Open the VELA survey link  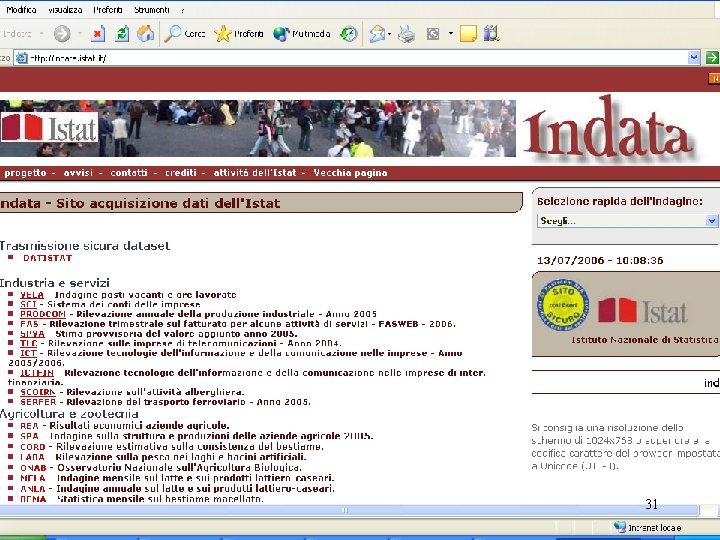click(x=32, y=295)
